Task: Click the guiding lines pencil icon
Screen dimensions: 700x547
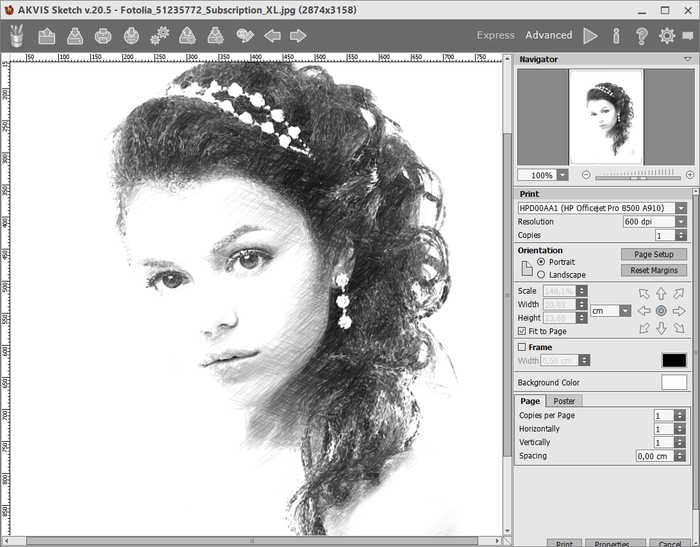Action: tap(245, 36)
